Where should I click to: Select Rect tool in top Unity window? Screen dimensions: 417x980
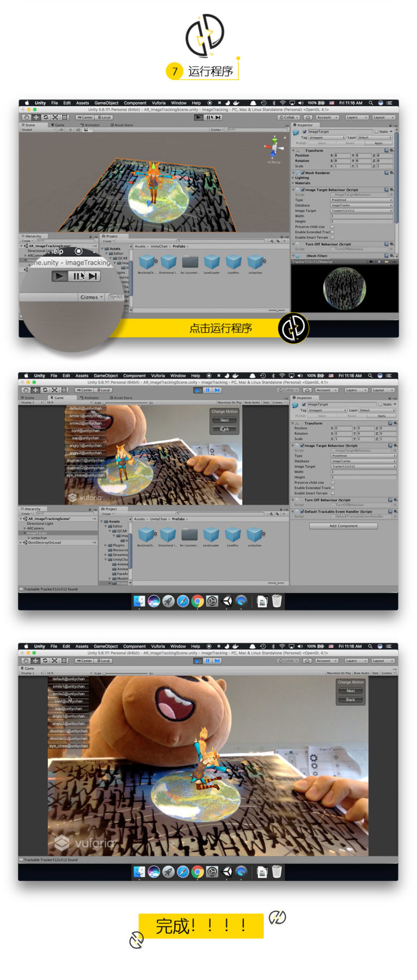click(65, 117)
